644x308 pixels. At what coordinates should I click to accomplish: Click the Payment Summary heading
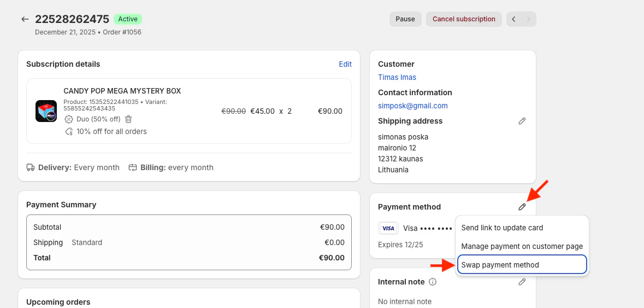61,205
